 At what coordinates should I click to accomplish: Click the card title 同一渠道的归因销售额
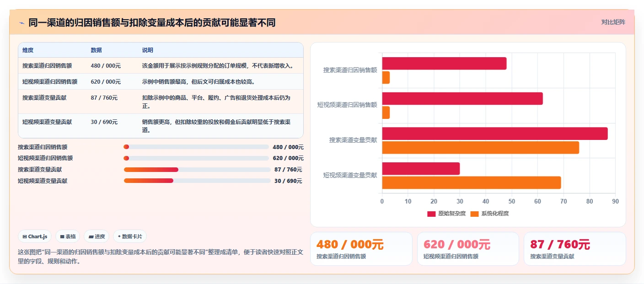coord(152,22)
